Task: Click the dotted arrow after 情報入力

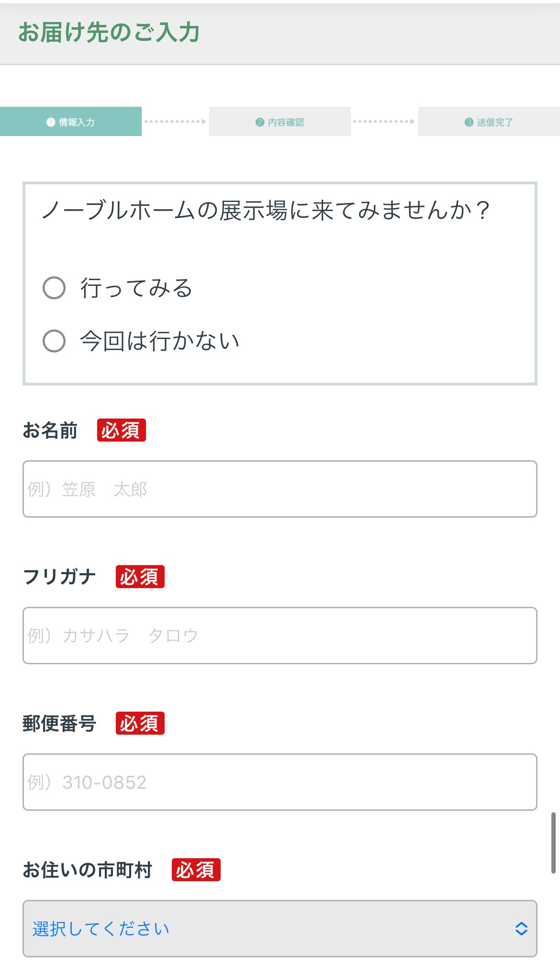Action: pyautogui.click(x=175, y=122)
